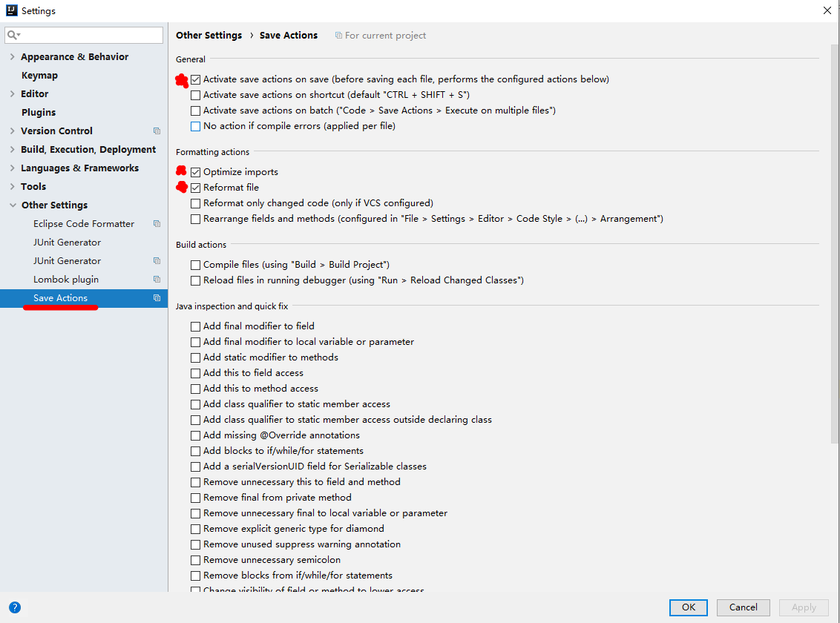
Task: Select Keymap in the sidebar
Action: click(41, 75)
